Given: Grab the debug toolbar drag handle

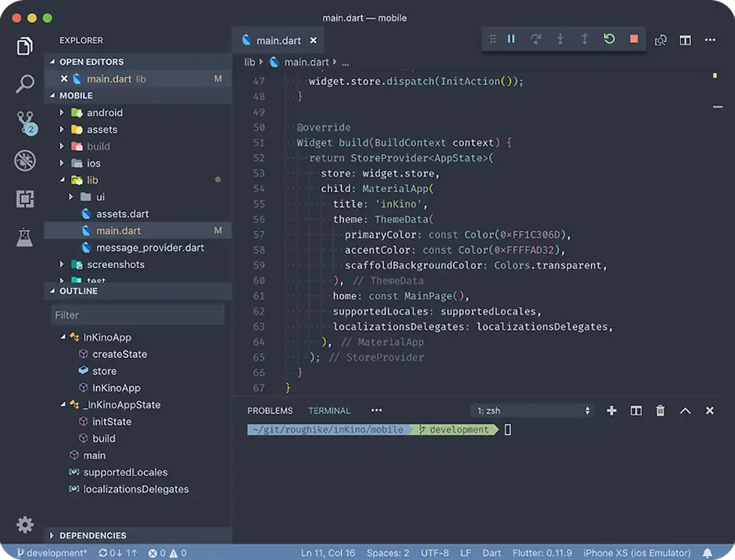Looking at the screenshot, I should click(x=493, y=39).
